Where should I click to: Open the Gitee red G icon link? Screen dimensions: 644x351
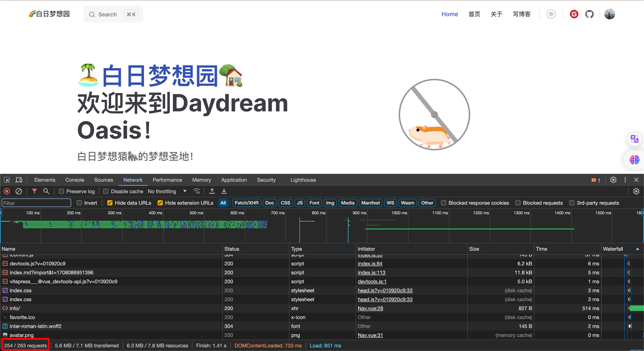point(574,14)
